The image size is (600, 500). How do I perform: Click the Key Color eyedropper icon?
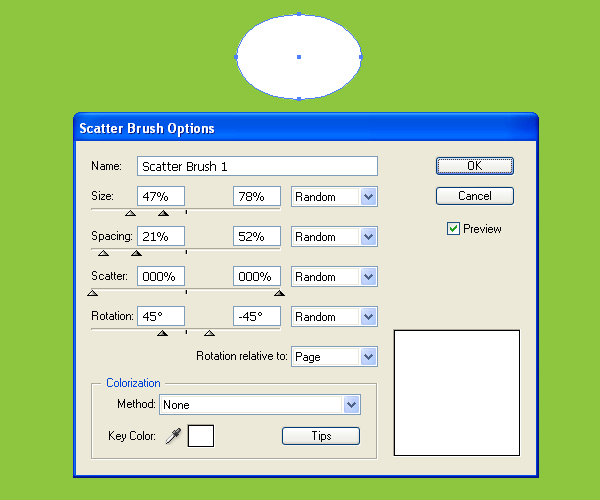(x=173, y=436)
